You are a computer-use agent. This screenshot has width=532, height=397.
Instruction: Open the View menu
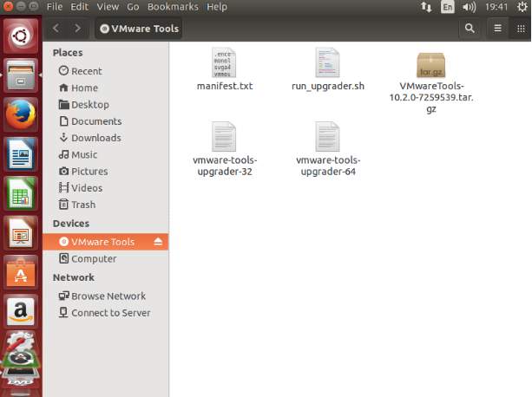[108, 7]
